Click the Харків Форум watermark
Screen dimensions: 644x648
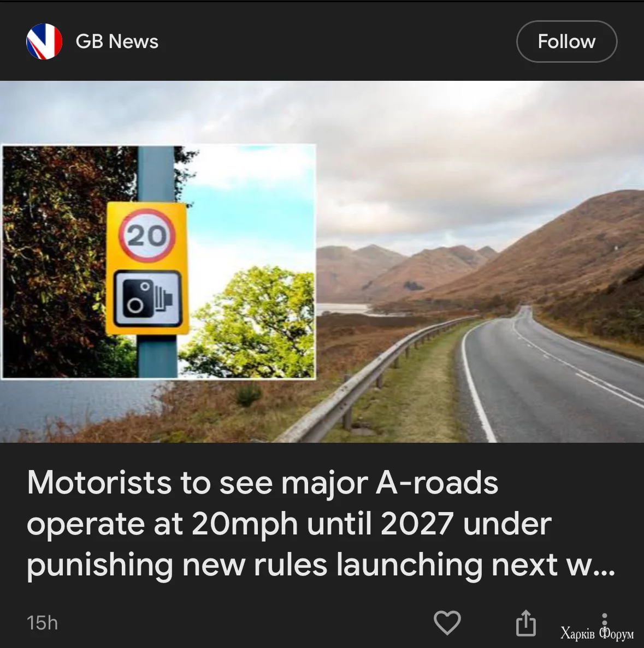[597, 633]
